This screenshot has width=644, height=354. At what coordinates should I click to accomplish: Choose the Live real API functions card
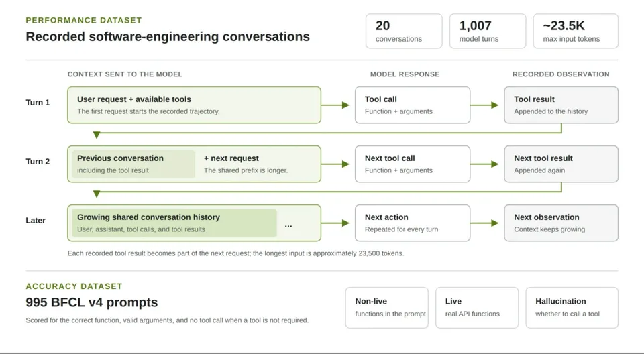pyautogui.click(x=477, y=308)
